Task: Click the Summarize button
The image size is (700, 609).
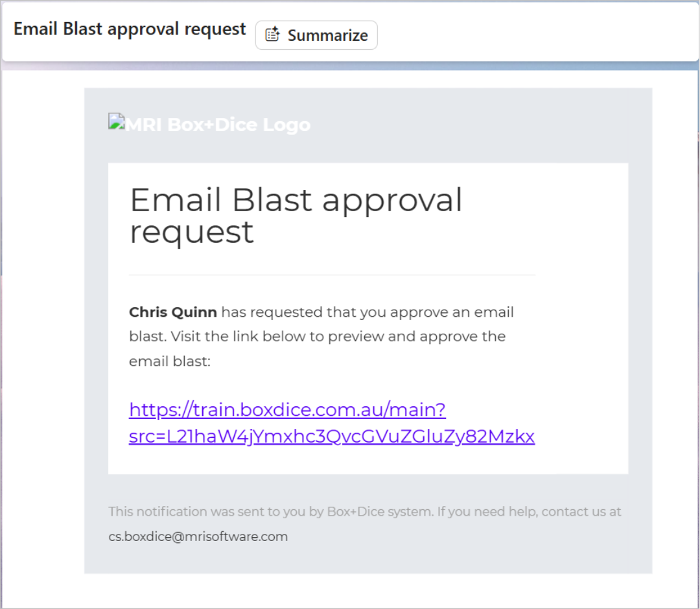Action: tap(316, 35)
